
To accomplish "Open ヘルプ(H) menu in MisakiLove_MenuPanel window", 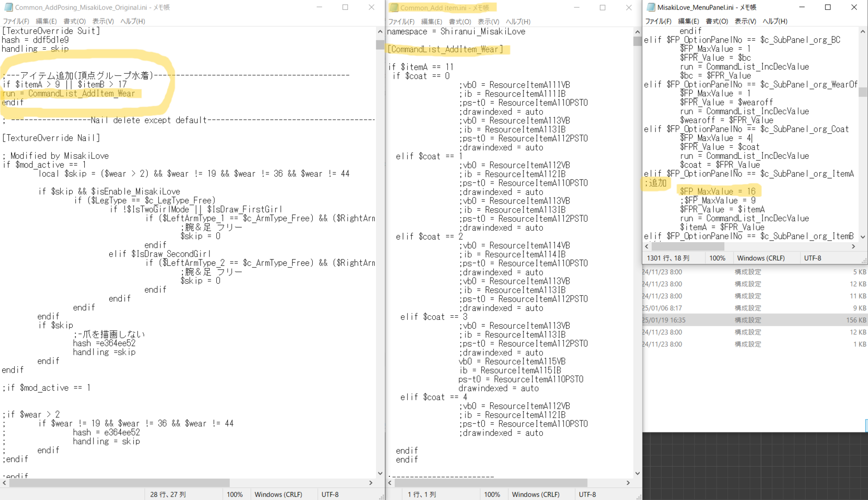I will [x=775, y=21].
